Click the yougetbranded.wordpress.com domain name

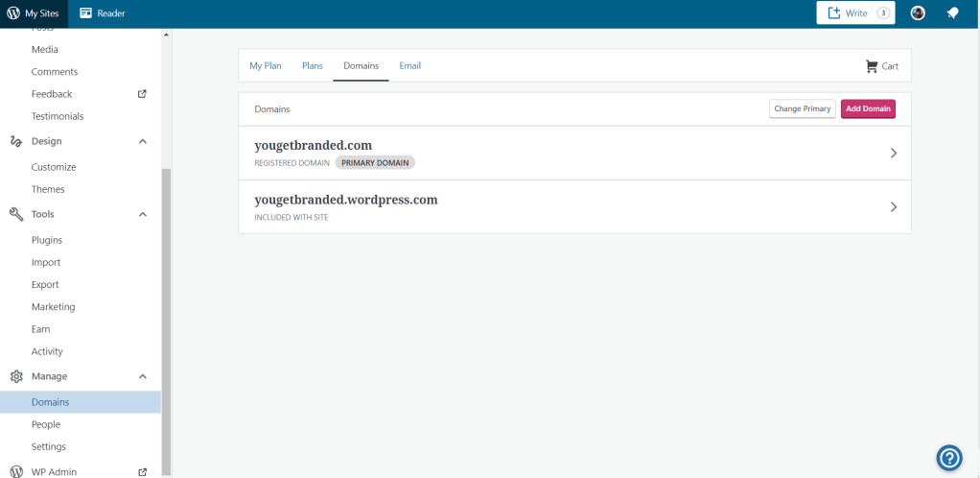click(346, 201)
